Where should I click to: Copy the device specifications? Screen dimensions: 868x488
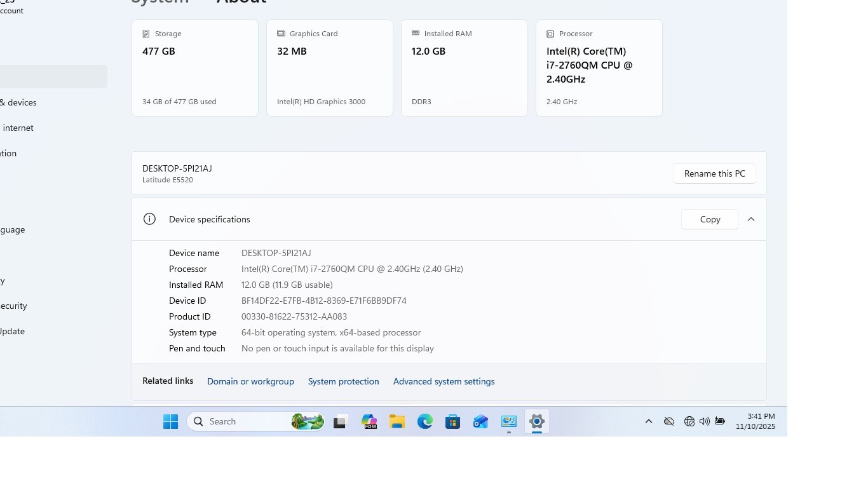[x=710, y=219]
